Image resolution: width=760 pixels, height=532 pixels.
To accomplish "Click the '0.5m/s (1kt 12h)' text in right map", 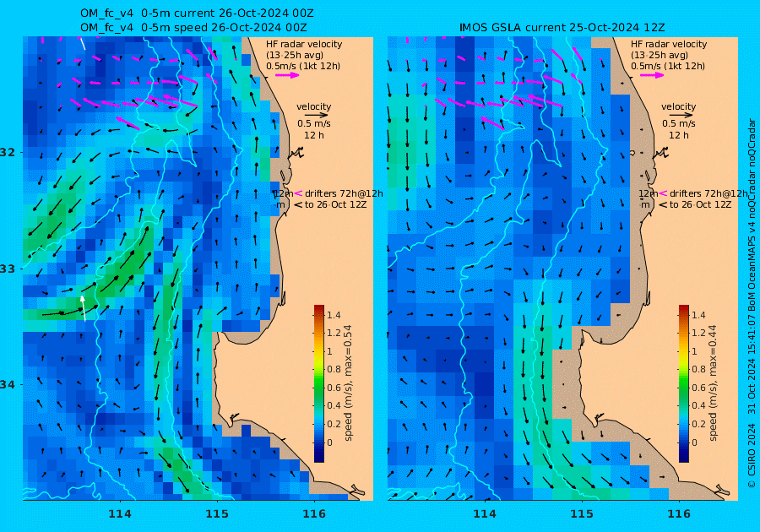I will click(668, 66).
